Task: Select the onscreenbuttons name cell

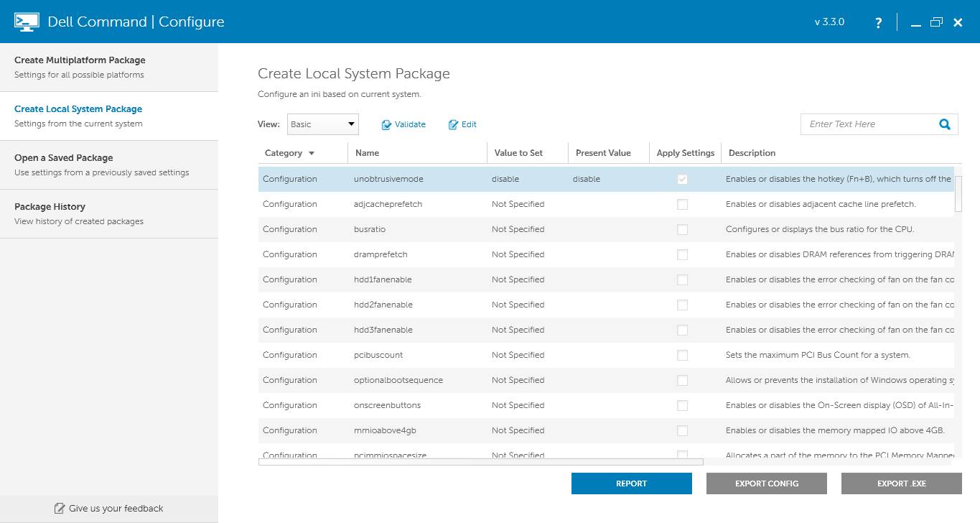Action: 387,405
